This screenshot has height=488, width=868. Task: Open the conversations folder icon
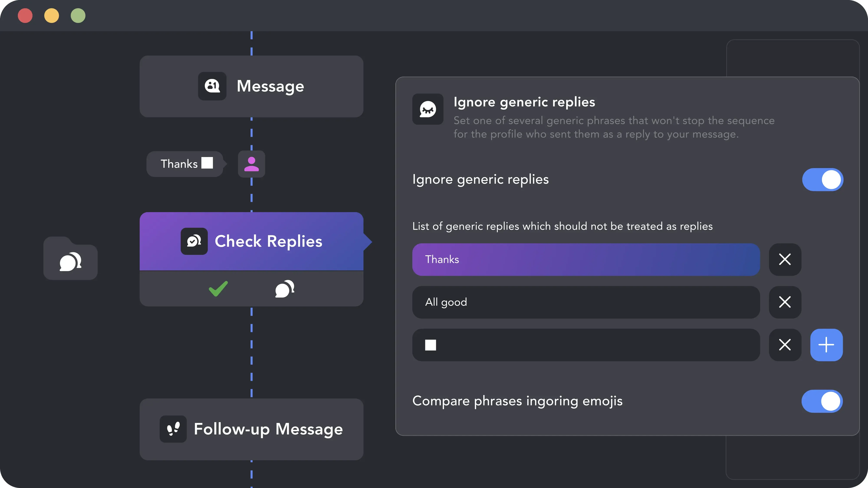click(71, 258)
